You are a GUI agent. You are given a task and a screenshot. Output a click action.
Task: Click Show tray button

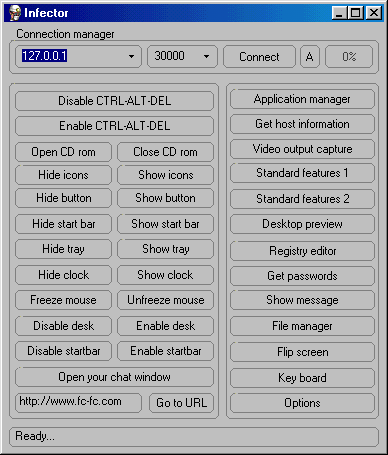165,249
